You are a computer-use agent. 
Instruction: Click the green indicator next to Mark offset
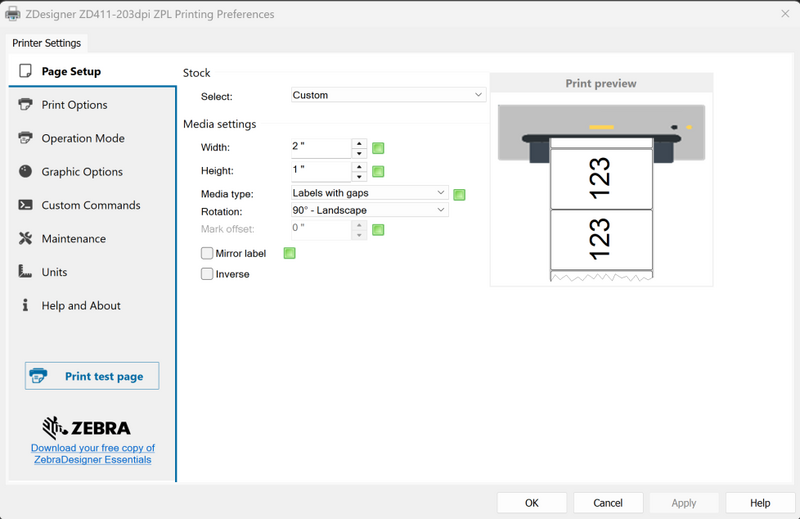coord(378,230)
